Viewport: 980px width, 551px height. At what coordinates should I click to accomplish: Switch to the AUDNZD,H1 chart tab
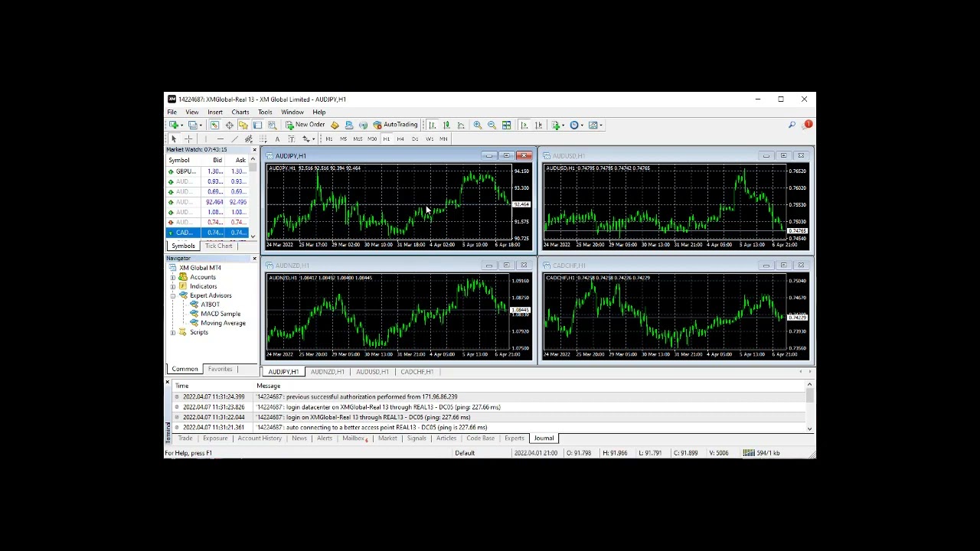327,372
